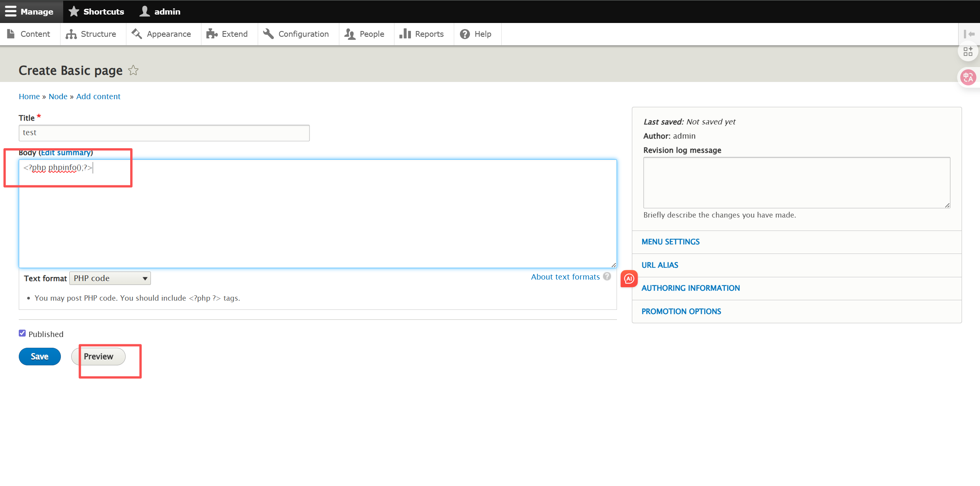Click into the Revision log message textarea
Screen dimensions: 980x486
[x=796, y=183]
